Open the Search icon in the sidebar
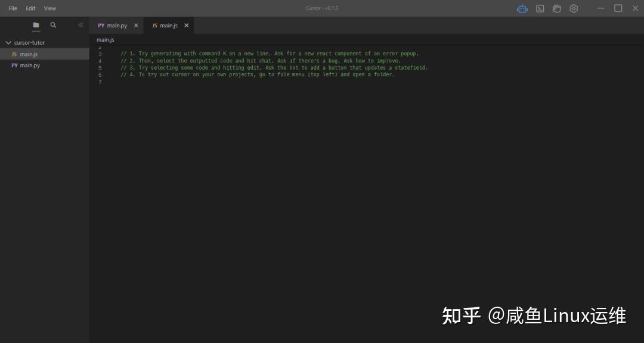Viewport: 644px width, 343px height. 53,25
